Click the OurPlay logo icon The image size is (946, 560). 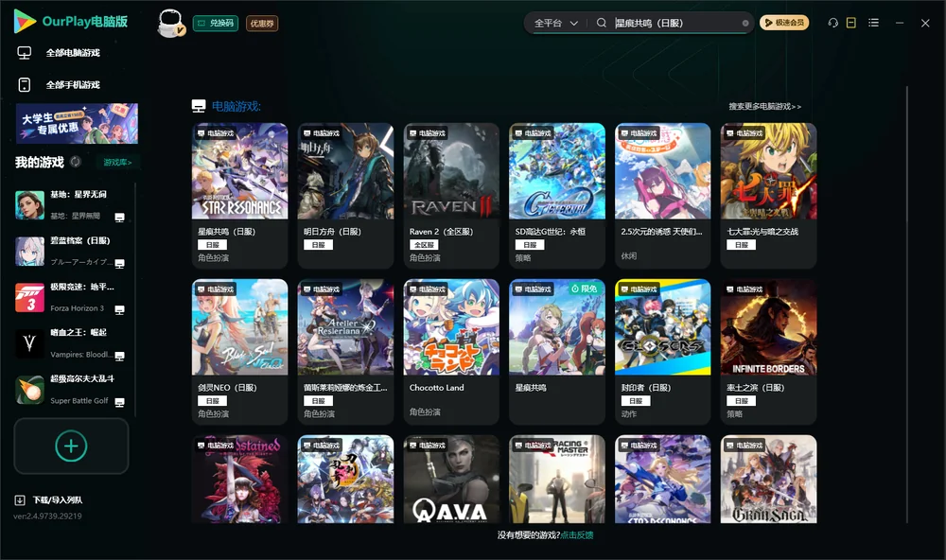[25, 22]
